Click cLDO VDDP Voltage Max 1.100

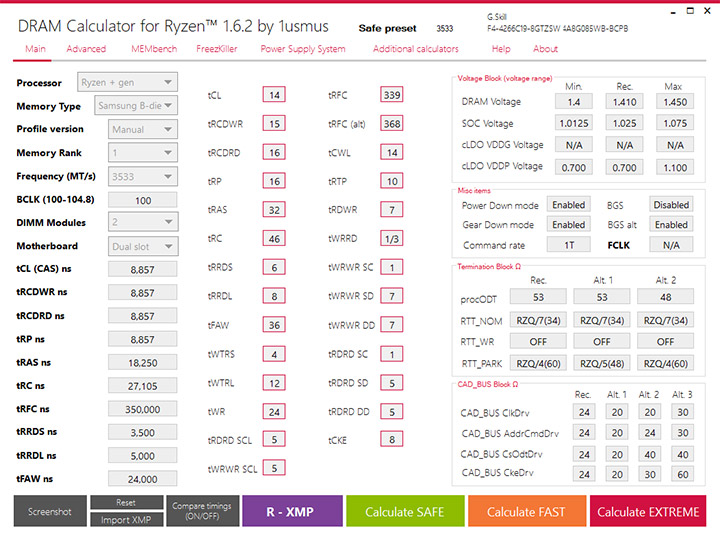(675, 168)
